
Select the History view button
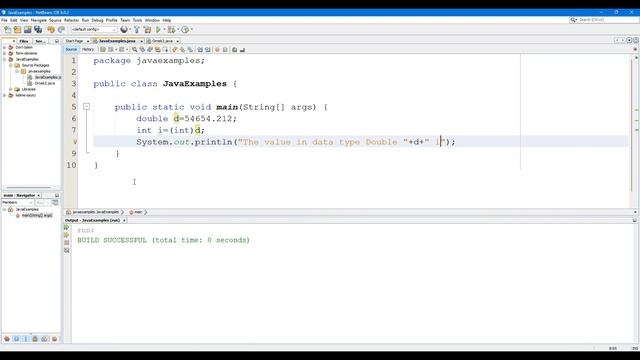88,49
